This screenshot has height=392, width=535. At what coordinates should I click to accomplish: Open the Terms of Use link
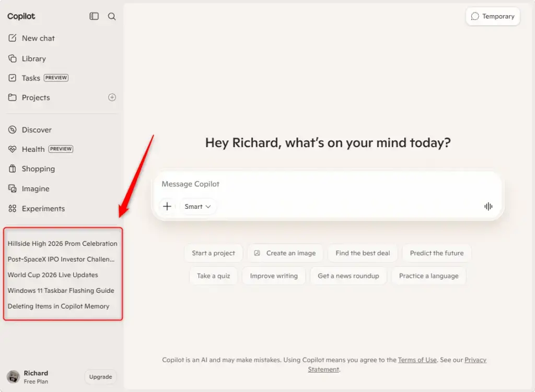click(x=417, y=360)
